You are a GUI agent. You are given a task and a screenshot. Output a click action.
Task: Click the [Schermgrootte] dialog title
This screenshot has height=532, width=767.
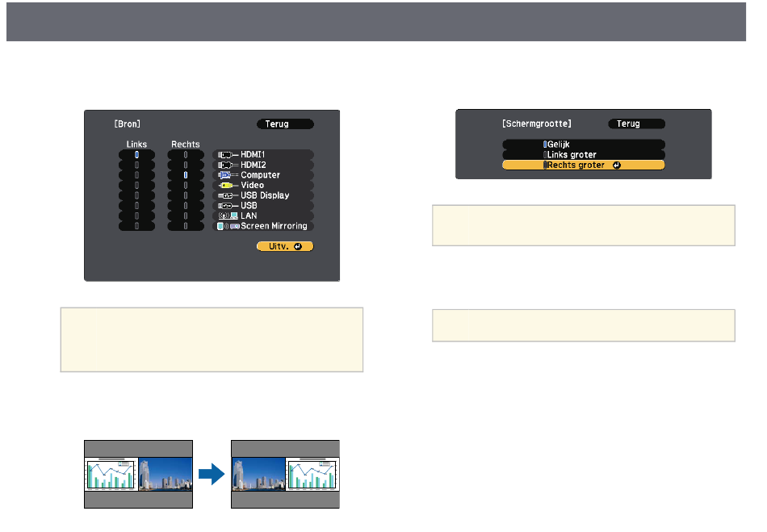[537, 124]
